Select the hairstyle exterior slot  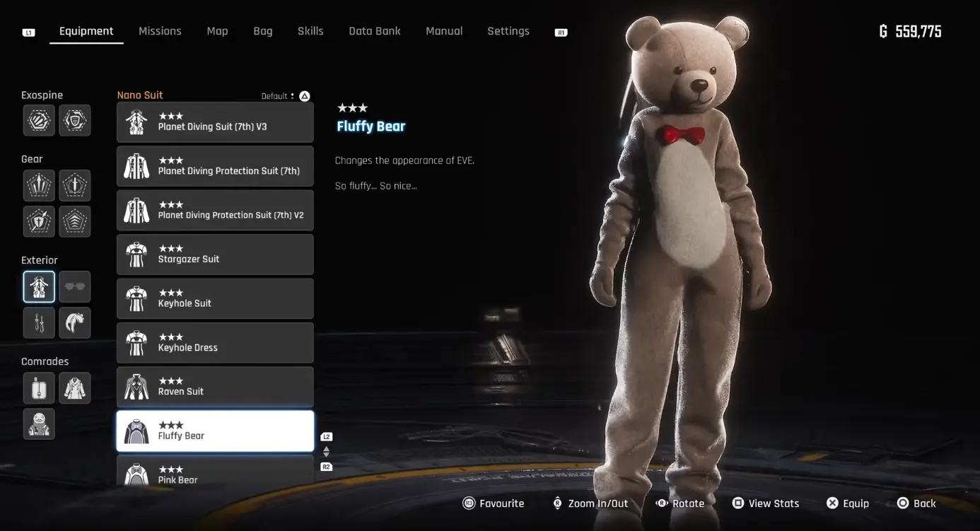point(74,323)
